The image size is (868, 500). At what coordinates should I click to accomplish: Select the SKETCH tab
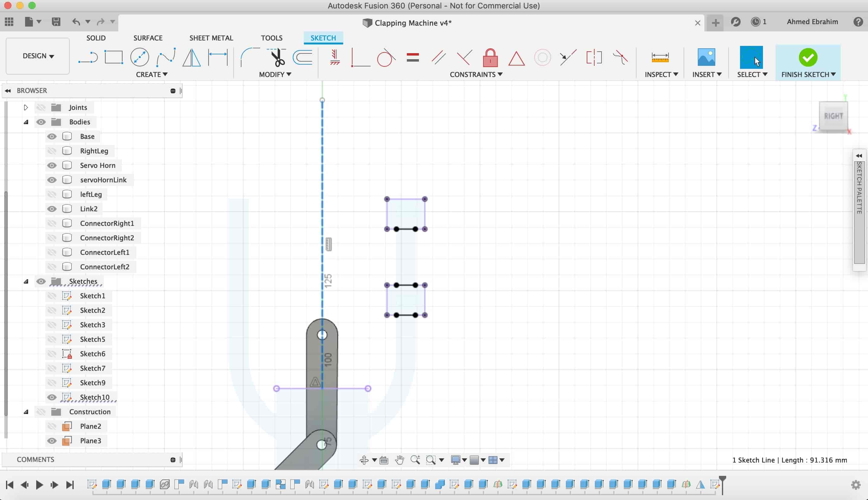pos(323,38)
